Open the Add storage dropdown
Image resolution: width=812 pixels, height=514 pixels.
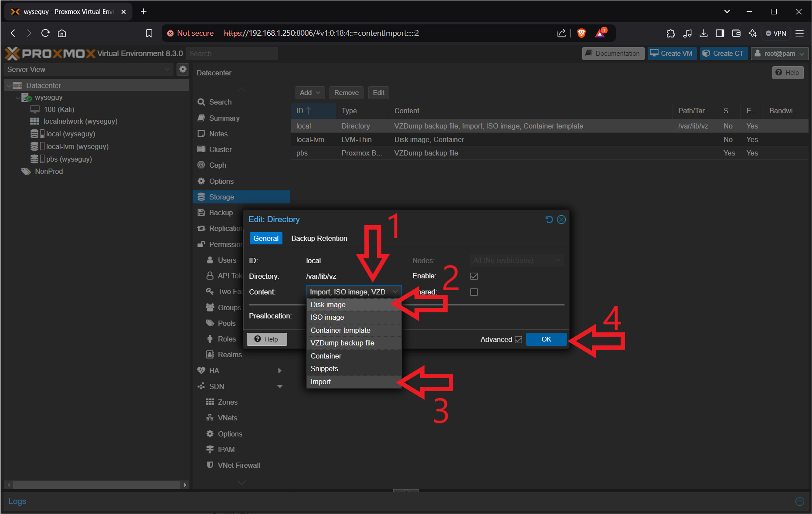click(x=310, y=93)
